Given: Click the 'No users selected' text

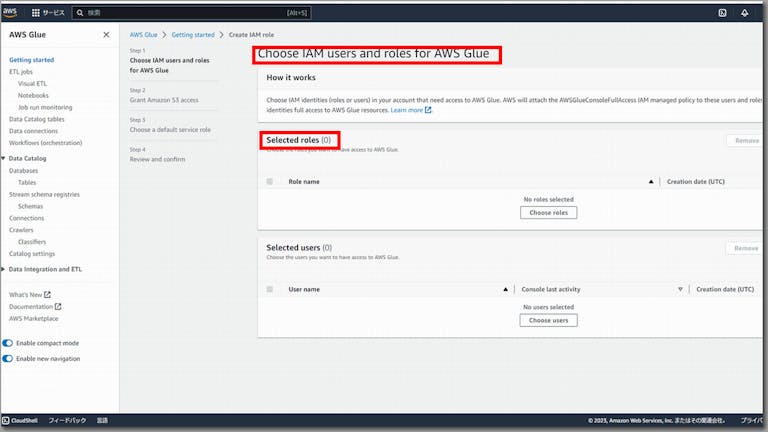Looking at the screenshot, I should coord(549,307).
